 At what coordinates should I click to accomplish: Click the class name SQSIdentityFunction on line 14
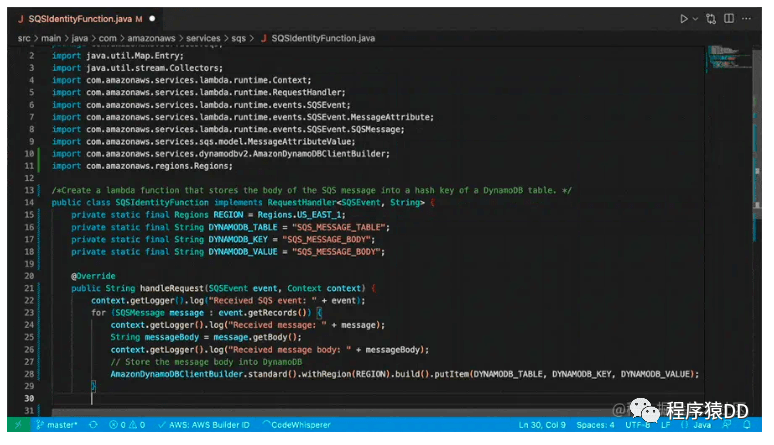[162, 202]
